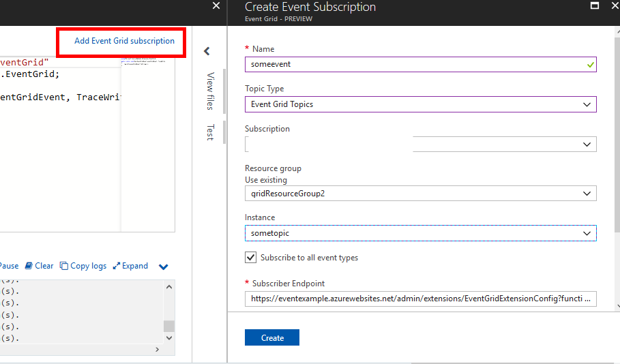
Task: Collapse logs with the down chevron
Action: click(x=163, y=267)
